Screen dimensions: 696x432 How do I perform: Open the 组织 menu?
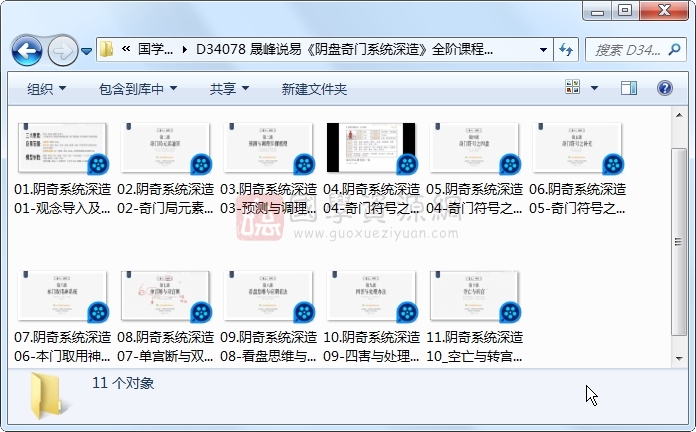pos(47,89)
